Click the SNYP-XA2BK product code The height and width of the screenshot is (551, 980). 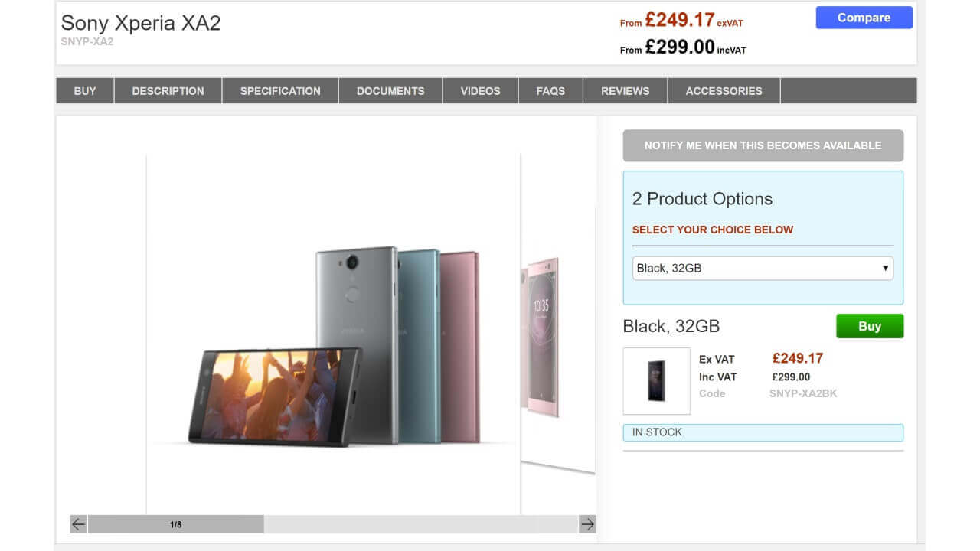[x=803, y=393]
